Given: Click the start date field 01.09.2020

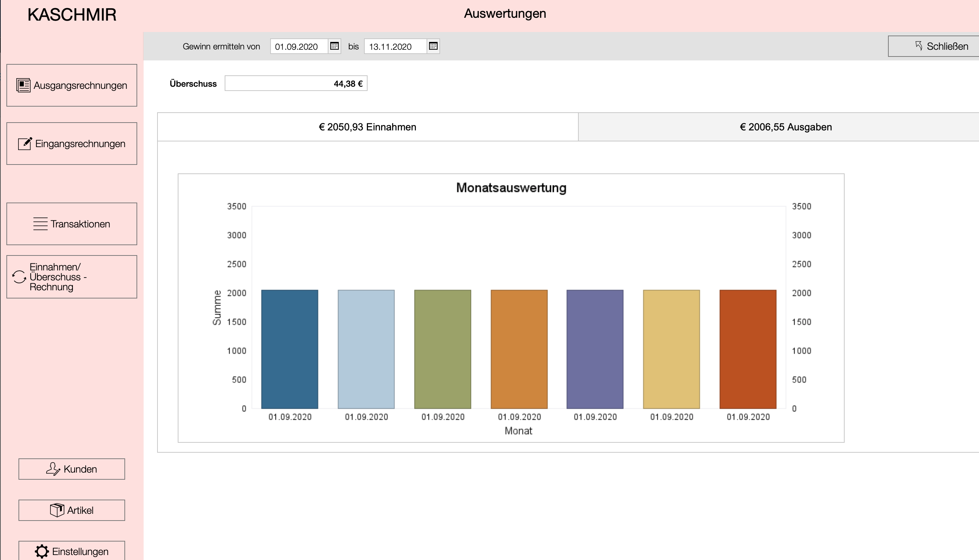Looking at the screenshot, I should coord(299,47).
